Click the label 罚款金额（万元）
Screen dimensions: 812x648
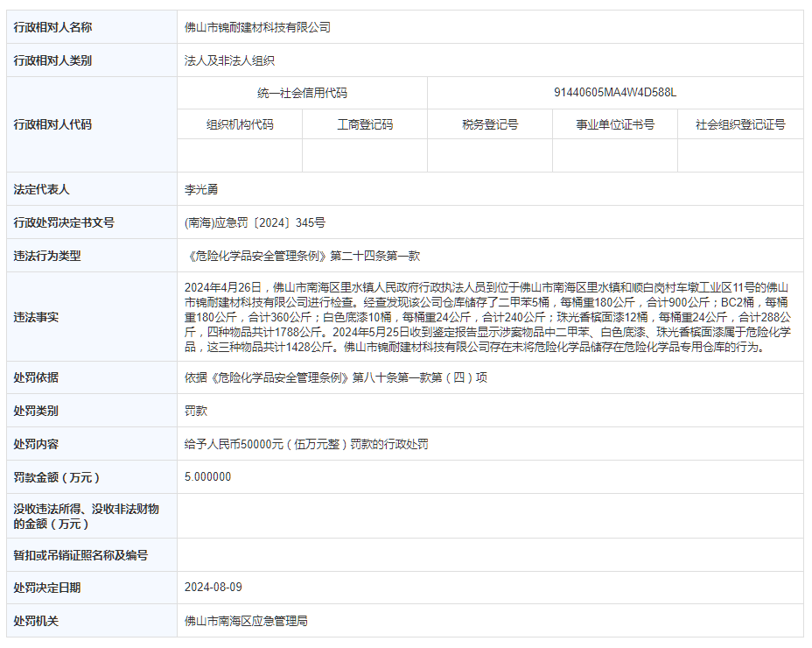[x=57, y=477]
